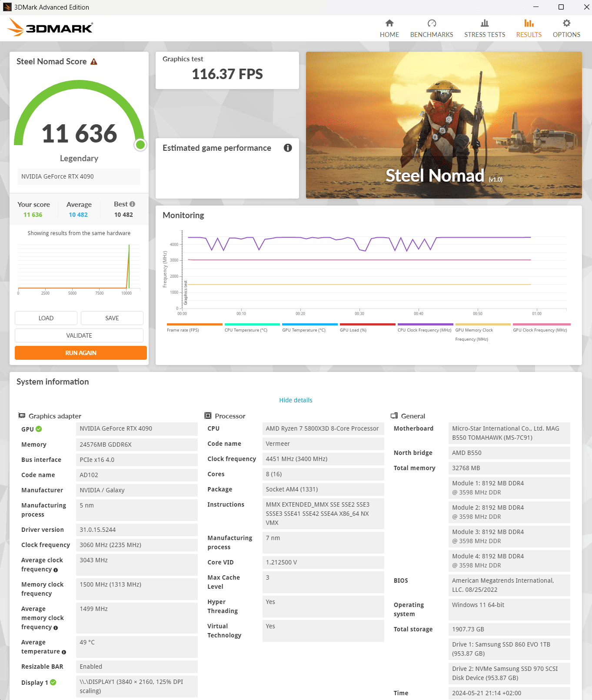Click the North bridge value AMD B550

click(x=509, y=453)
